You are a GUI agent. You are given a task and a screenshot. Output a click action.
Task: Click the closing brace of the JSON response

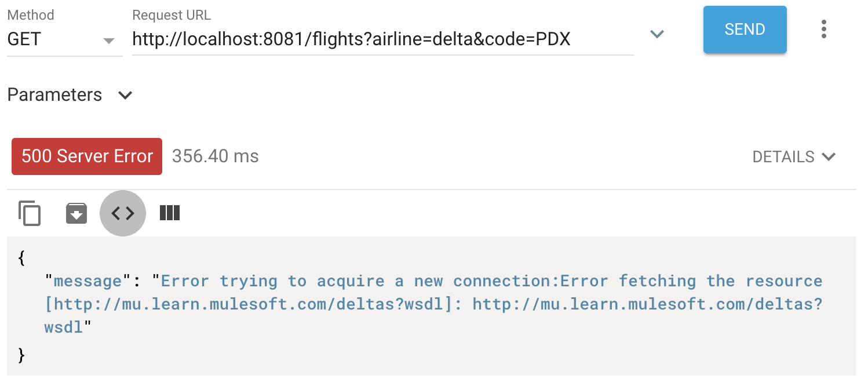[x=22, y=355]
